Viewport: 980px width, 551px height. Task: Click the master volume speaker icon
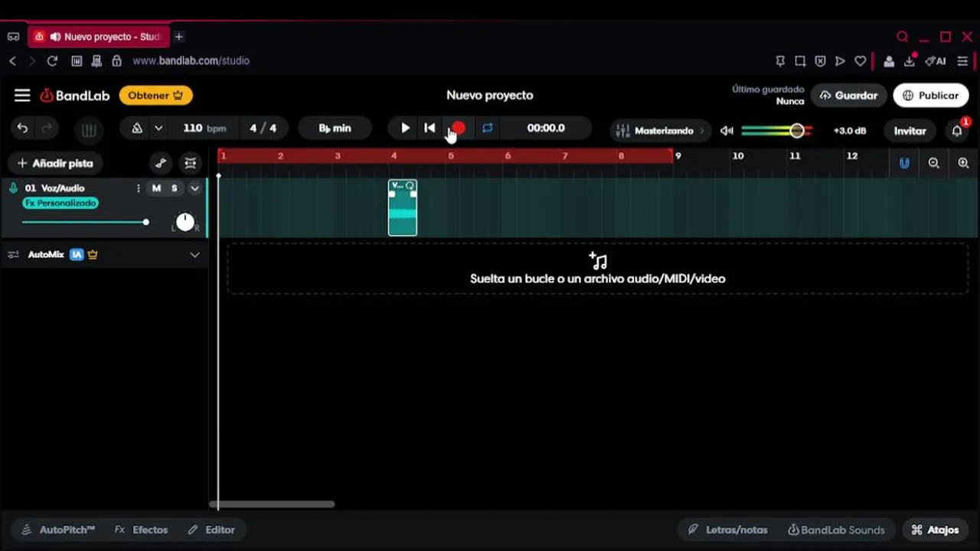point(727,131)
